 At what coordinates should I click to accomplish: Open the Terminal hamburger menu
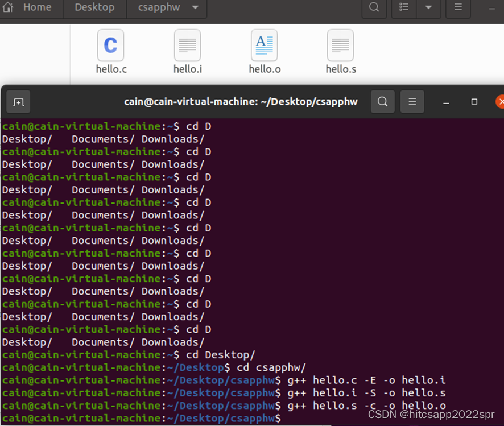(412, 101)
